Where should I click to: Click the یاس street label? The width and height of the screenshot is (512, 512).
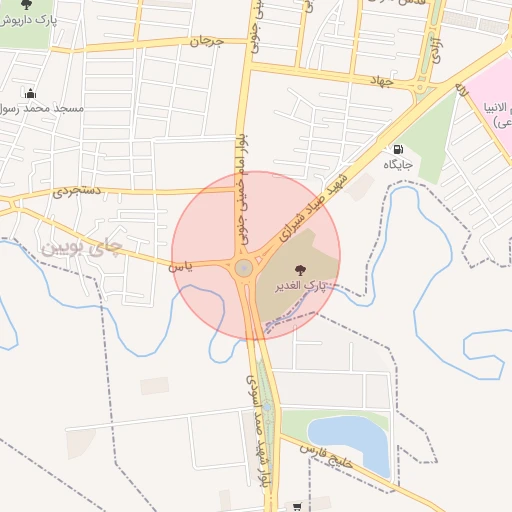tap(180, 267)
